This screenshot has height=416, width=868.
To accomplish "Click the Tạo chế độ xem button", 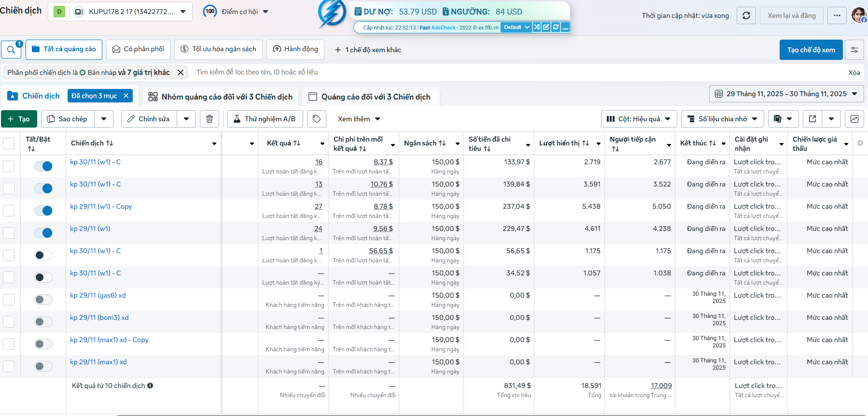I will coord(811,50).
